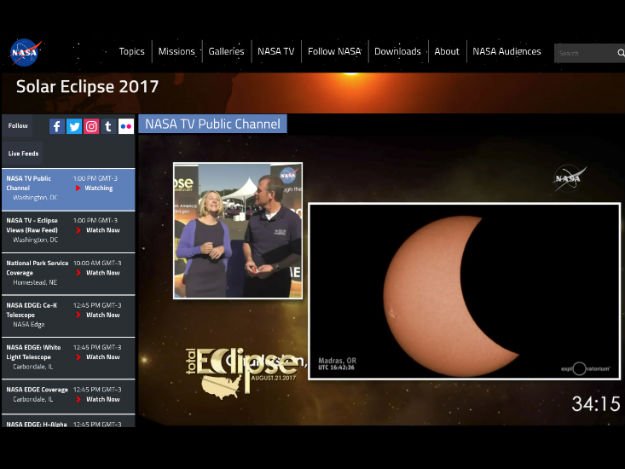Viewport: 625px width, 469px height.
Task: Open the Topics menu
Action: click(132, 51)
